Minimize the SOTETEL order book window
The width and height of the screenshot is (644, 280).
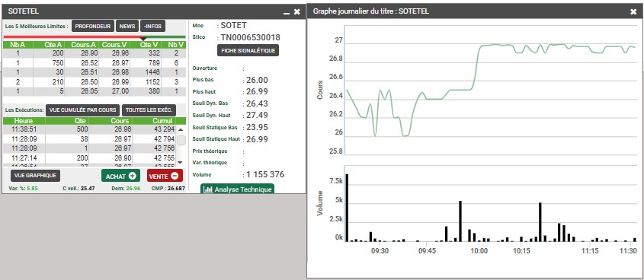(x=287, y=12)
